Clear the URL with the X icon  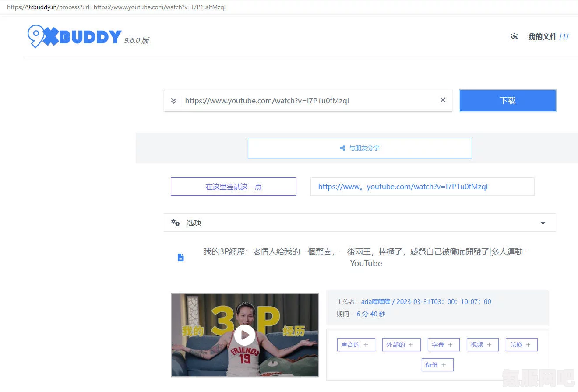tap(443, 100)
